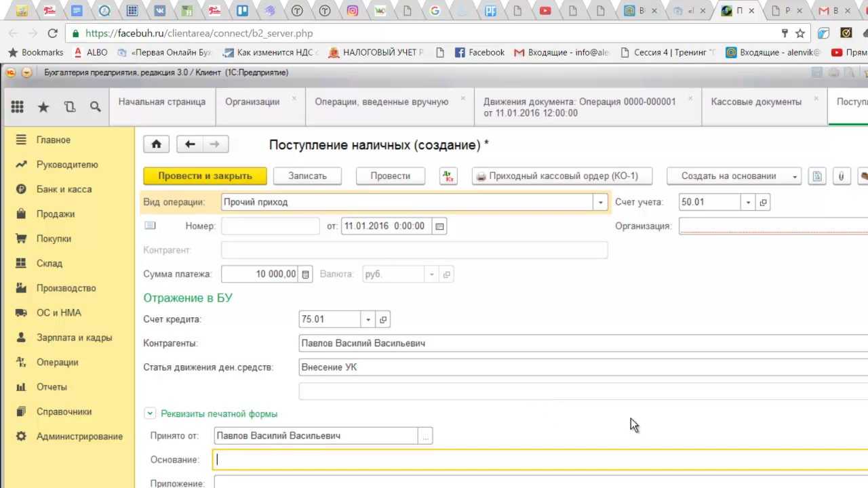Reload the browser page
Screen dimensions: 868x488
tap(52, 33)
